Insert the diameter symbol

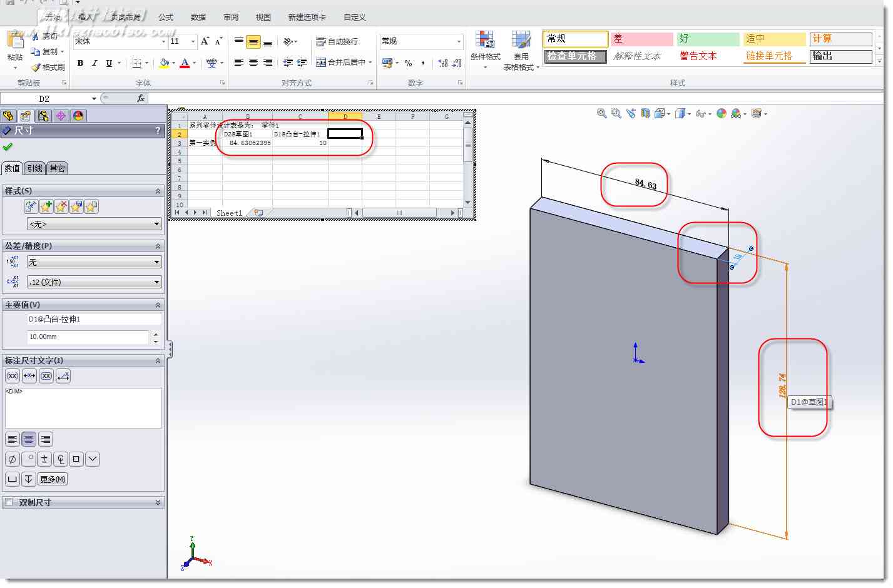coord(12,459)
